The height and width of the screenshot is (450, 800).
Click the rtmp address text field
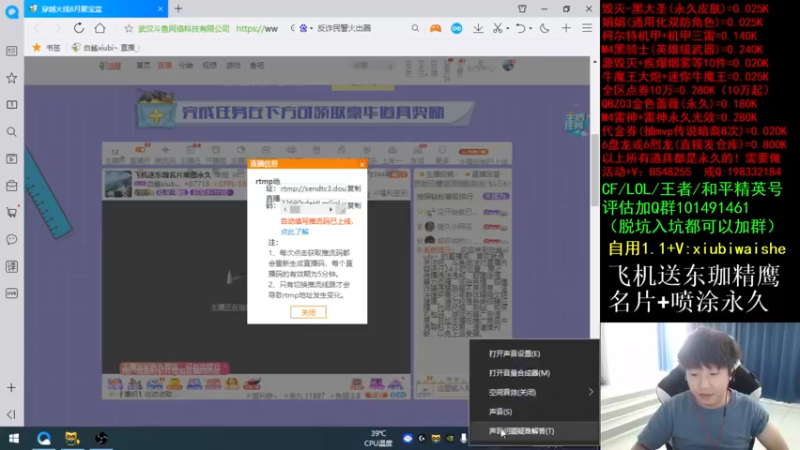pyautogui.click(x=313, y=188)
